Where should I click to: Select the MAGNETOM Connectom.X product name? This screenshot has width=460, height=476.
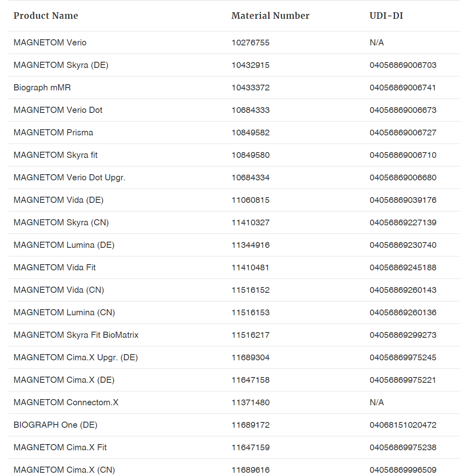(x=66, y=402)
